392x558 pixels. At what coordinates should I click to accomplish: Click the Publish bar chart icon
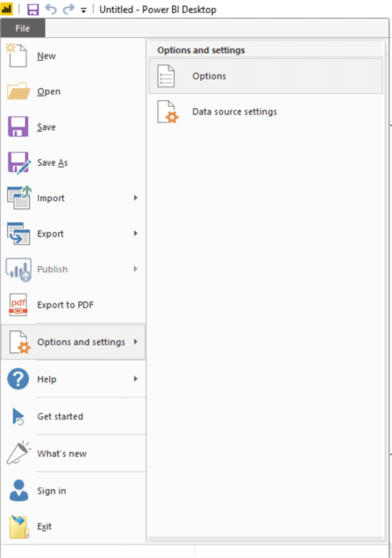(18, 270)
